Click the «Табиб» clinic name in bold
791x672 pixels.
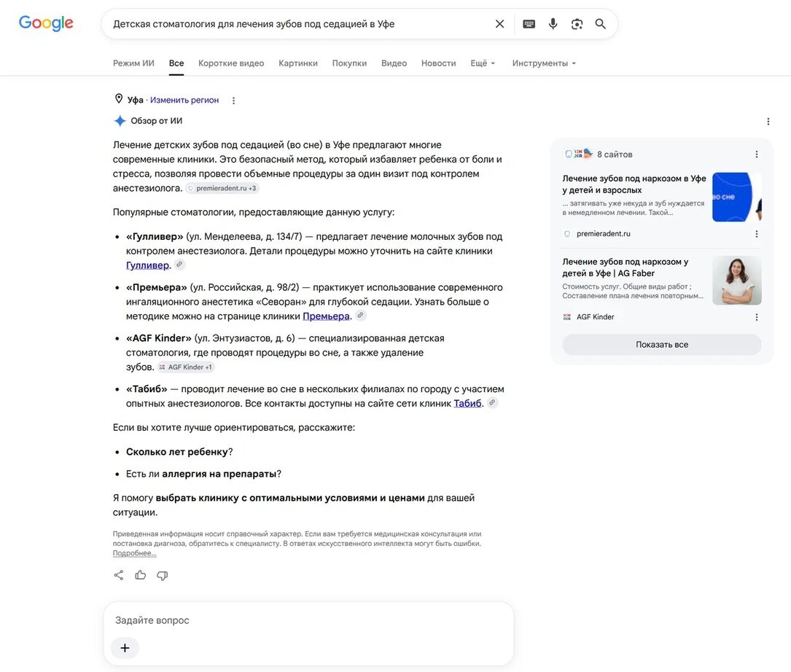147,389
